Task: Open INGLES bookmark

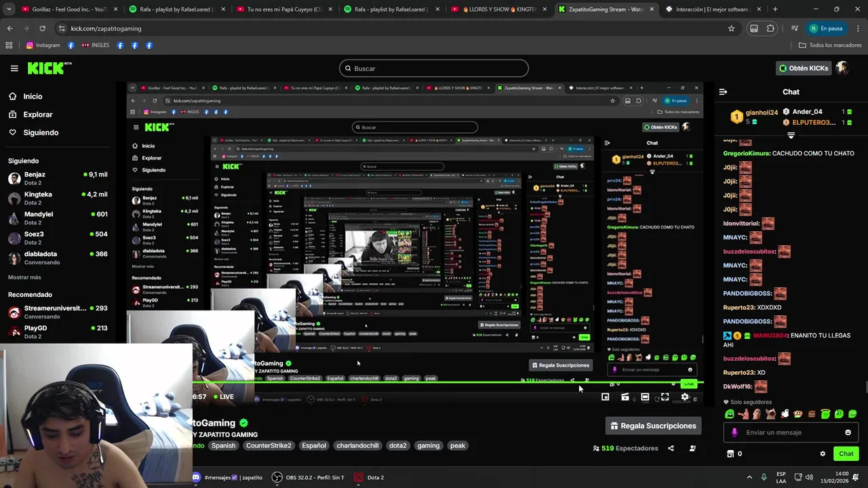Action: click(x=96, y=45)
